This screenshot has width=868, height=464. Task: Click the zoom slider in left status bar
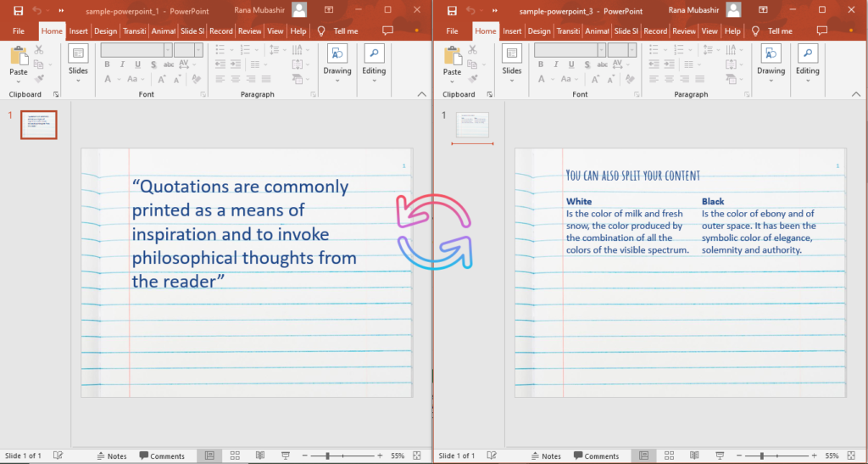click(327, 456)
